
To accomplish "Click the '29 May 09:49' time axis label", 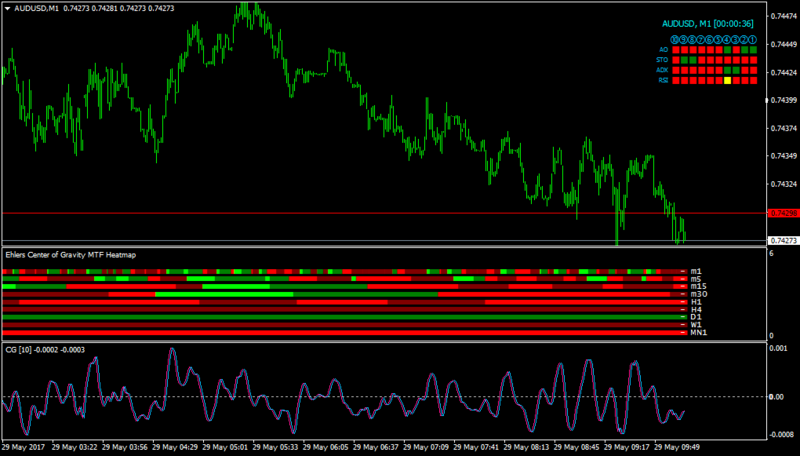I will coord(677,447).
